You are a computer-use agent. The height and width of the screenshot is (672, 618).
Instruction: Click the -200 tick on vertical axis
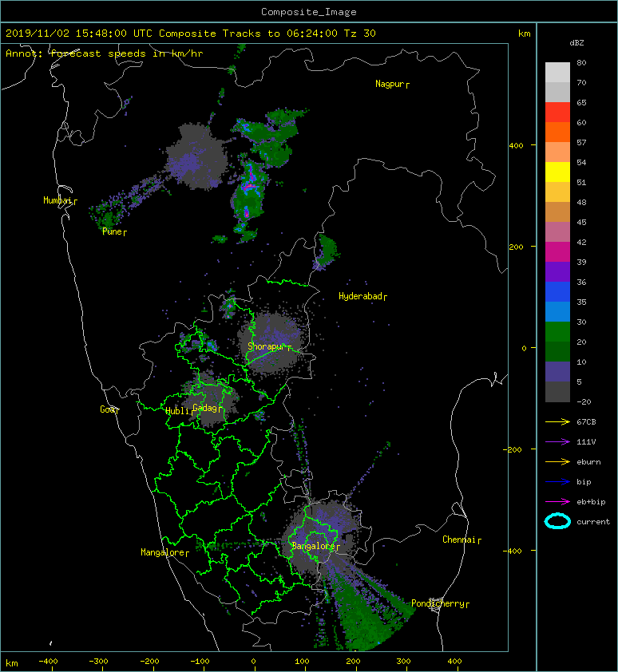(513, 449)
